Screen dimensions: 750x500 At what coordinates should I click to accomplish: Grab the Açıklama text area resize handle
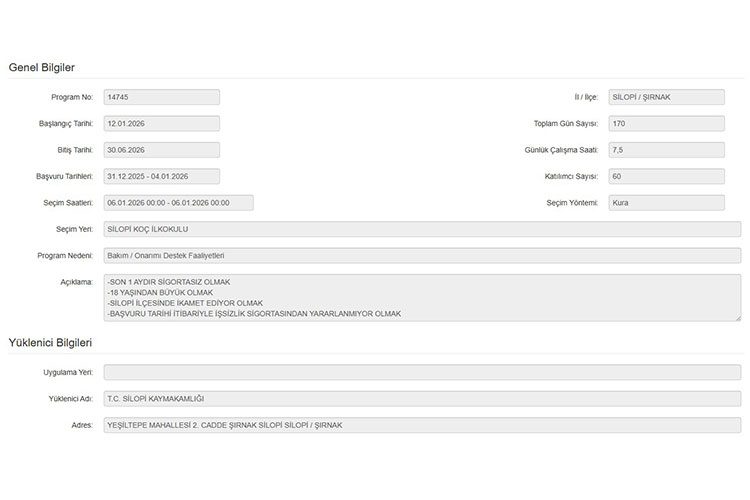[x=737, y=317]
